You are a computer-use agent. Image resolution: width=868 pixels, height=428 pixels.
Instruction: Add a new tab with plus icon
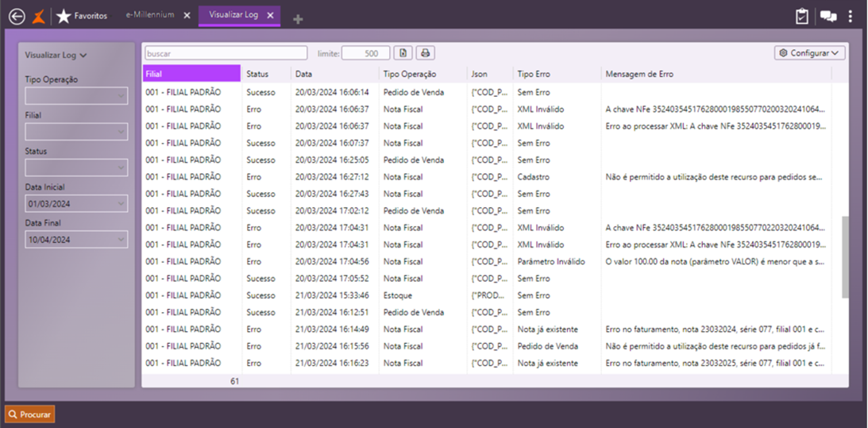298,19
